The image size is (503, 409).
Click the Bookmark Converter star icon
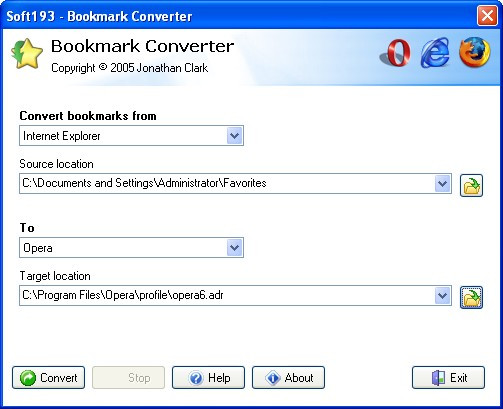tap(27, 53)
